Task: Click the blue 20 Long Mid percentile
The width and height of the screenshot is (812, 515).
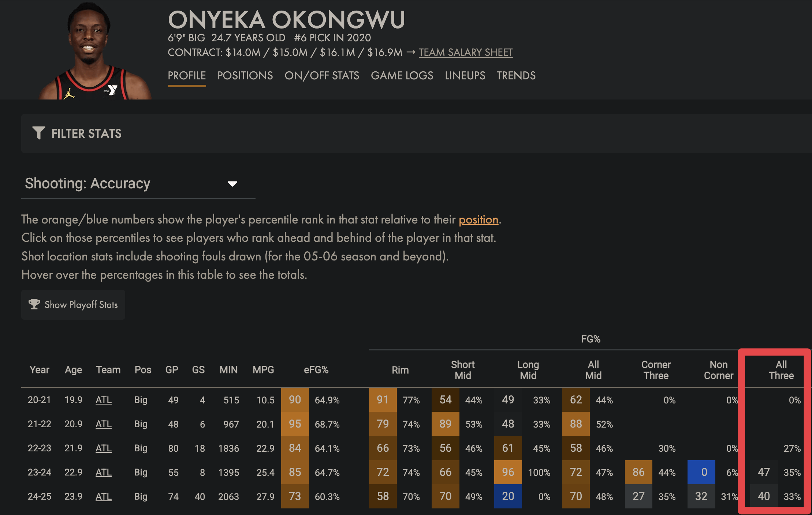Action: (508, 496)
